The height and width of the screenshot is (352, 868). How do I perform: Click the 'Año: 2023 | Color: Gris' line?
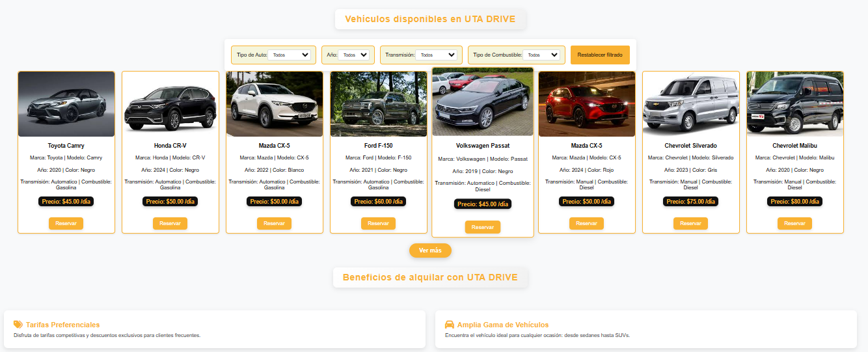click(690, 170)
